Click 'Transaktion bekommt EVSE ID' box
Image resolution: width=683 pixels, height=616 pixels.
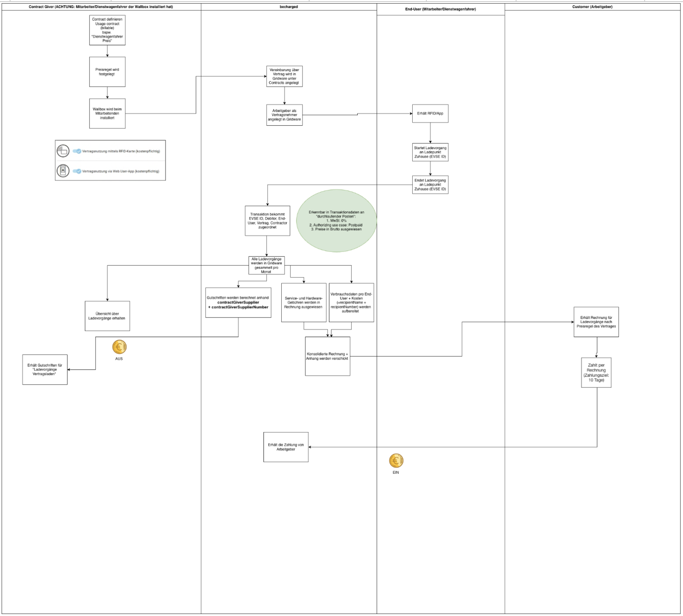tap(268, 221)
